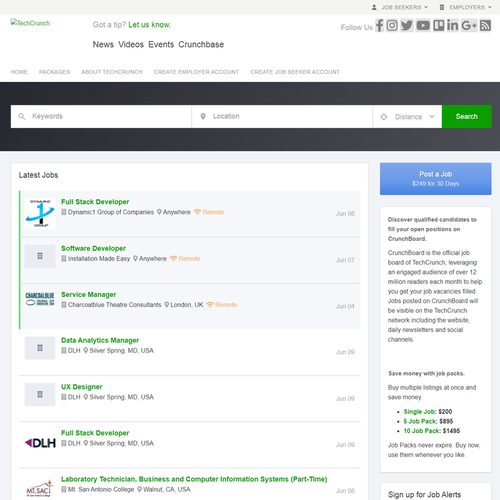Click the 'Jun 07' date text
500x500 pixels.
[x=345, y=260]
